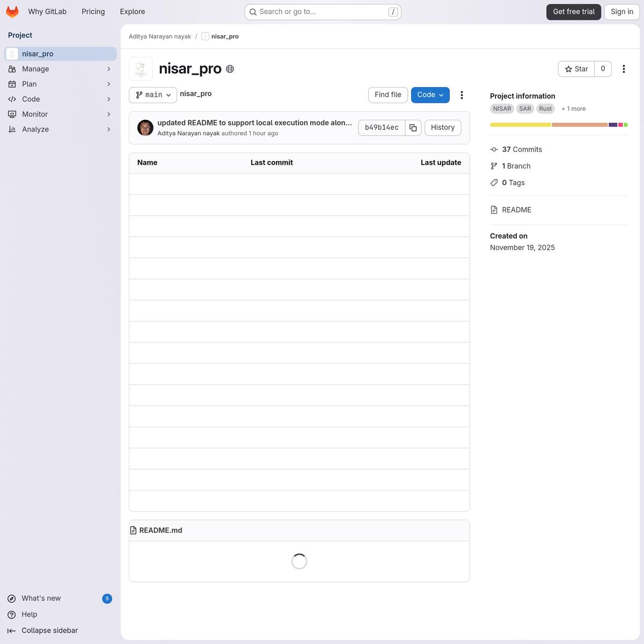Click the SAR topic tag
This screenshot has width=644, height=644.
pos(525,108)
